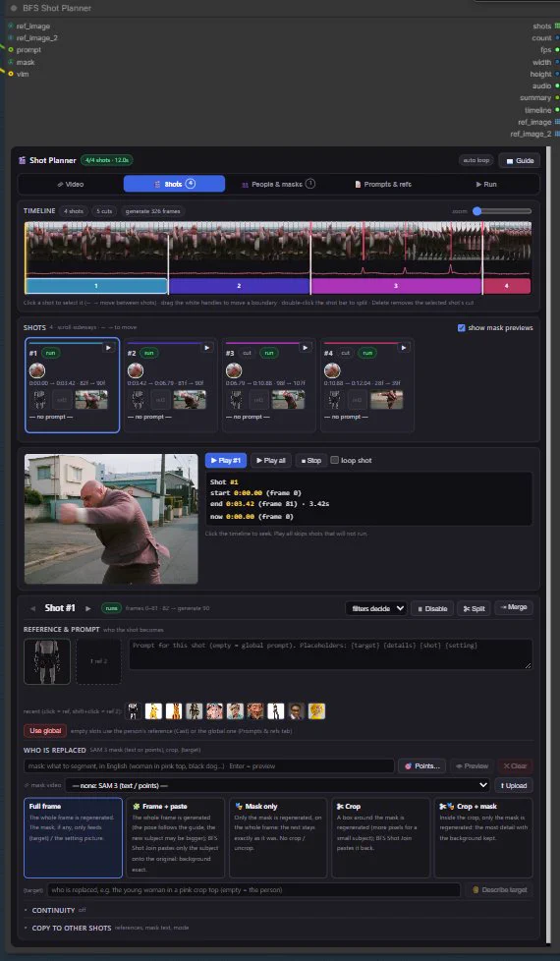Select the Frame + paste mode
The width and height of the screenshot is (560, 961).
pos(175,838)
